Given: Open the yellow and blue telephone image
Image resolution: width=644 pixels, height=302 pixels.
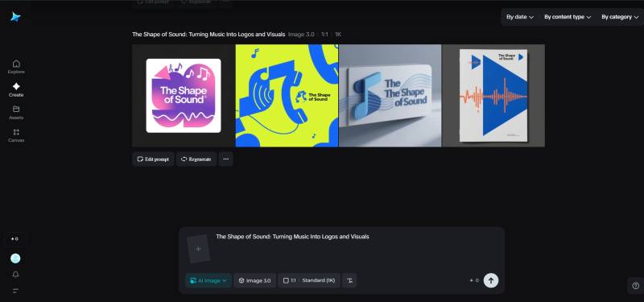Looking at the screenshot, I should tap(287, 95).
